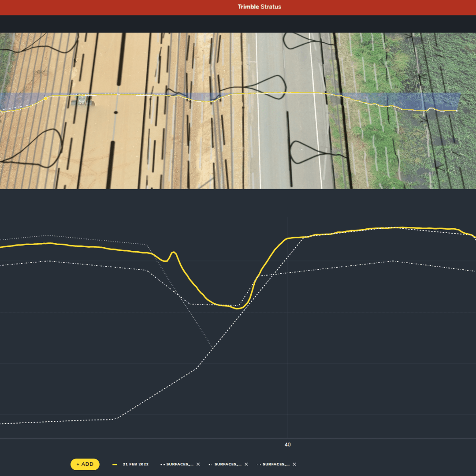Remove the first SURFACES_ entry with its X
Screen dimensions: 476x476
click(x=197, y=464)
